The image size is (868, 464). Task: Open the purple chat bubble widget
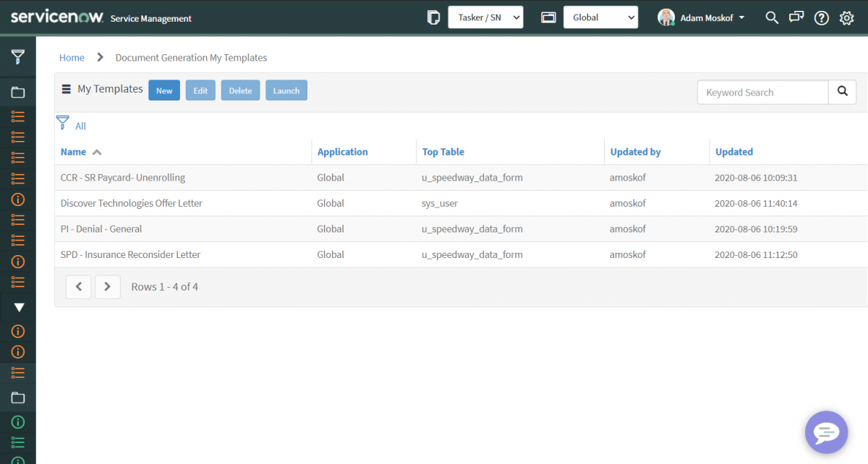pos(826,432)
